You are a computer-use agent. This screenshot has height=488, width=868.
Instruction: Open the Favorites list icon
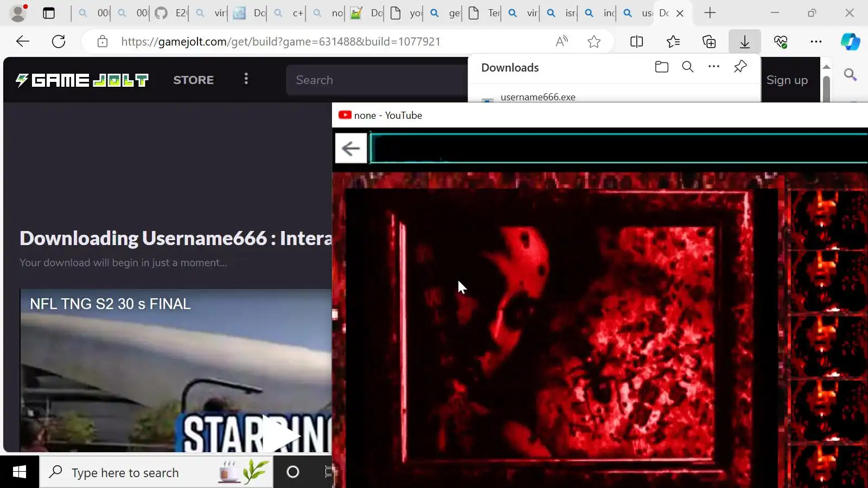[673, 42]
